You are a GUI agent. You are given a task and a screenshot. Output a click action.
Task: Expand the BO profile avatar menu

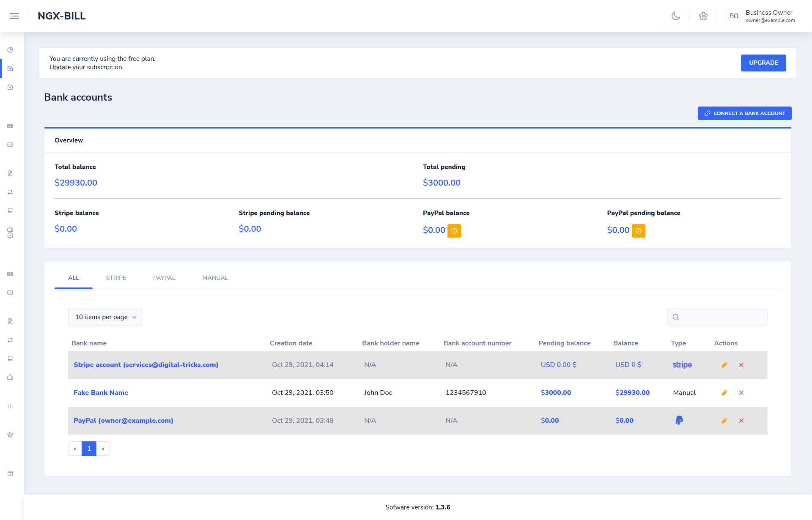point(734,16)
